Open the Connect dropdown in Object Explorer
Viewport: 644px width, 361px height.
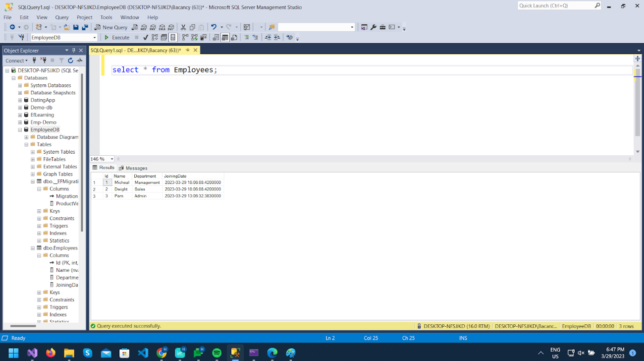pos(16,60)
